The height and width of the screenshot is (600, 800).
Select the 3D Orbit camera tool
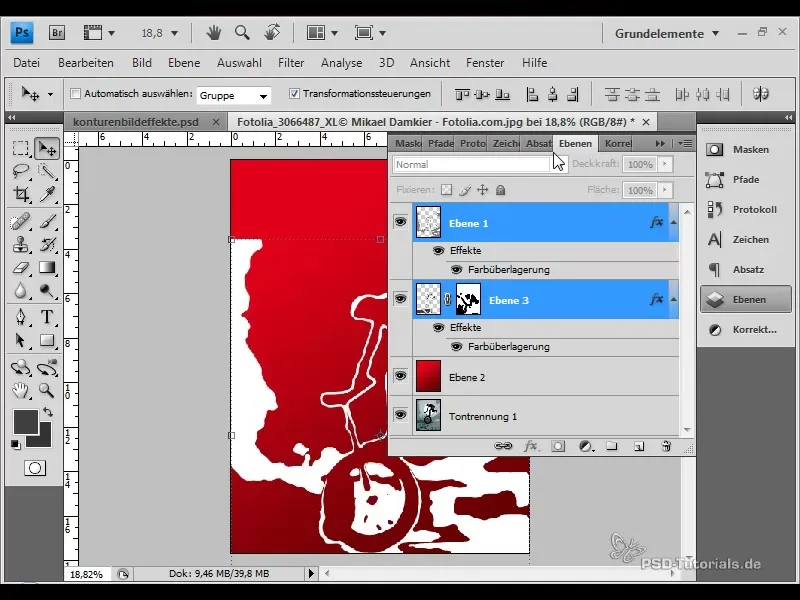tap(47, 367)
